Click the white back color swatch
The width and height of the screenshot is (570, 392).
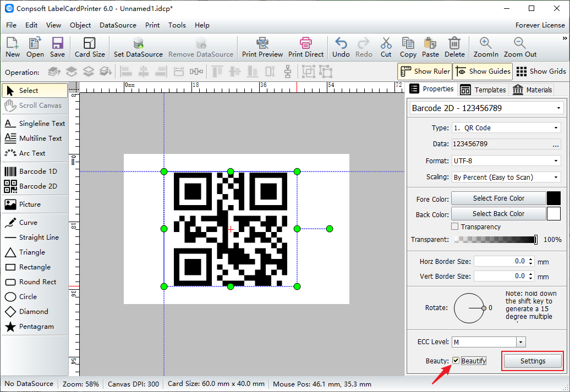click(x=553, y=214)
